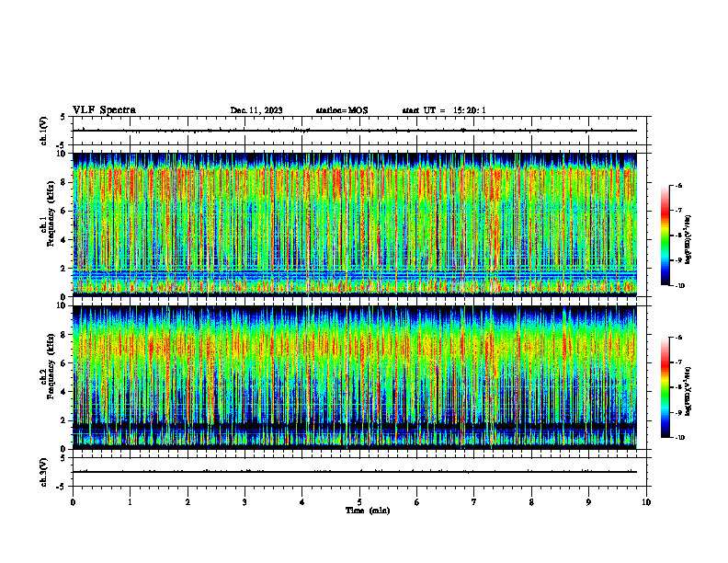Click the ch.3 voltage waveform trace
Viewport: 728px width, 563px height.
click(x=355, y=472)
